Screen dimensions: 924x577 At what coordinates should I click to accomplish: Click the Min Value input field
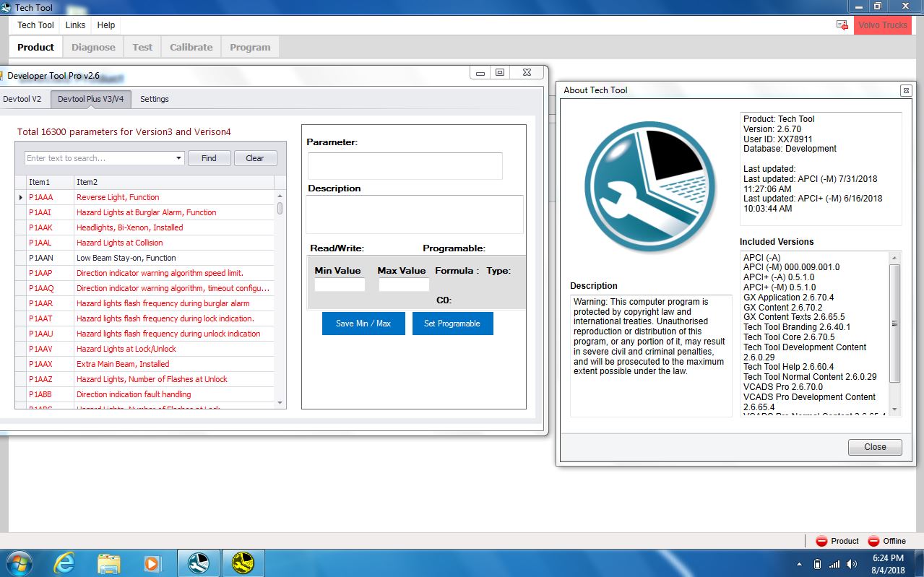[340, 285]
